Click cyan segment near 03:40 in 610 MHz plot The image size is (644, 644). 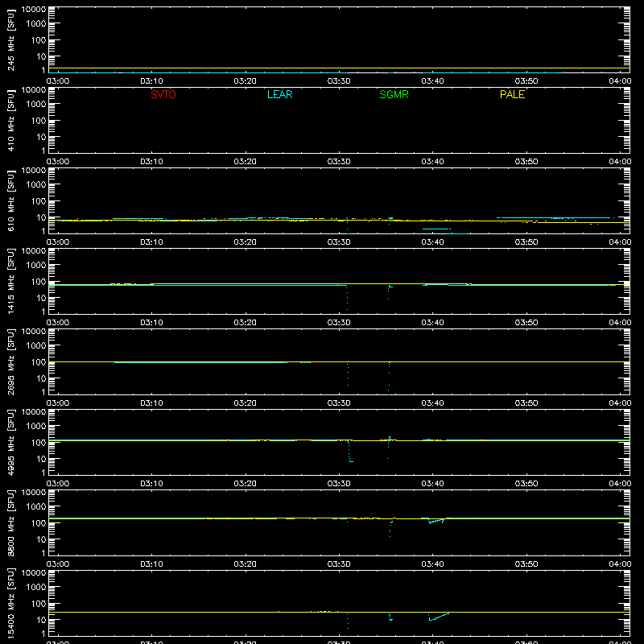point(436,229)
